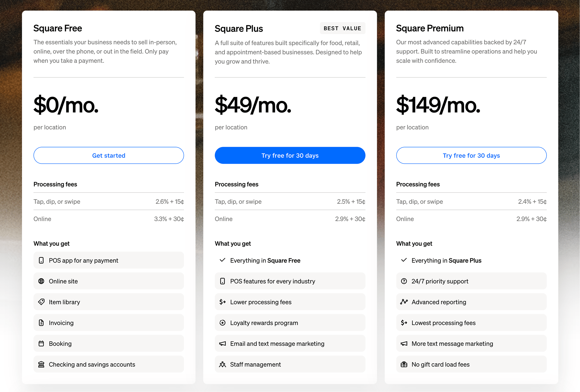The width and height of the screenshot is (580, 392).
Task: Click the megaphone icon by Email and text marketing
Action: click(222, 343)
